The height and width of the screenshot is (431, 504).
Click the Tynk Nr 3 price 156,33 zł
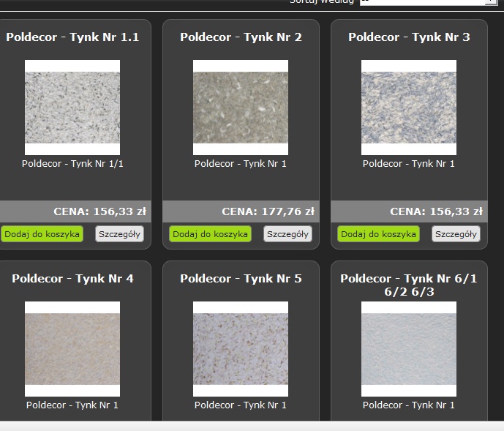(x=456, y=211)
